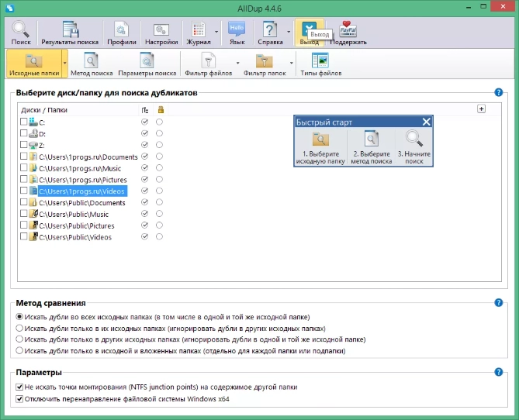
Task: Tick the C:\Users\Public\Music folder checkbox
Action: pyautogui.click(x=23, y=213)
